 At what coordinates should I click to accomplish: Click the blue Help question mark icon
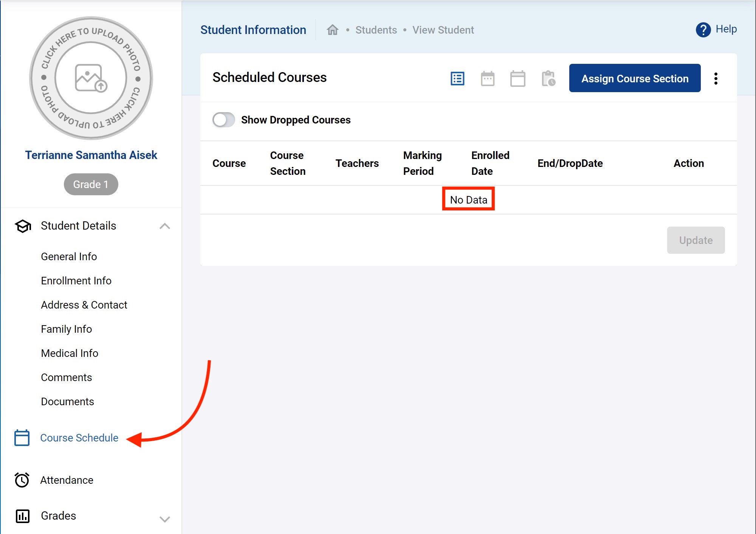click(703, 30)
